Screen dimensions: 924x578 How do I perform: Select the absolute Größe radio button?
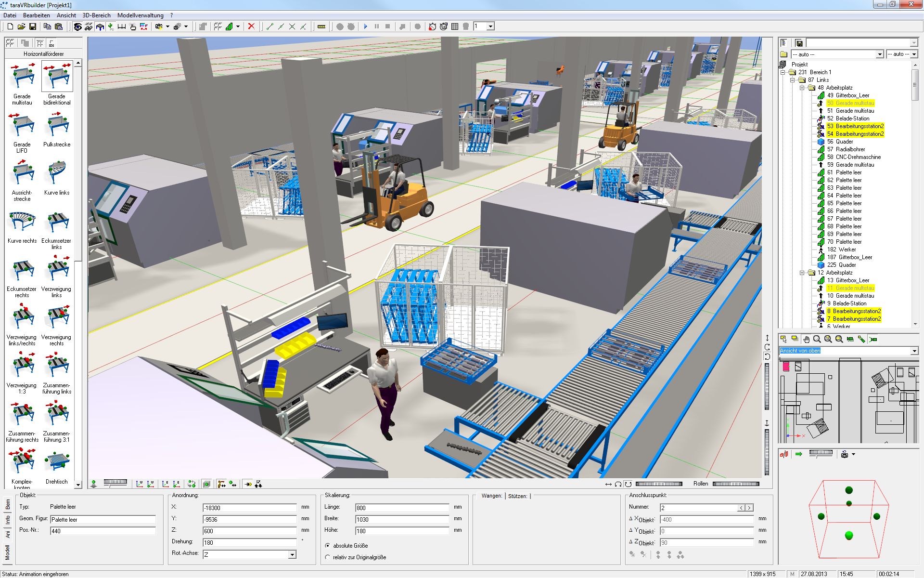[328, 546]
